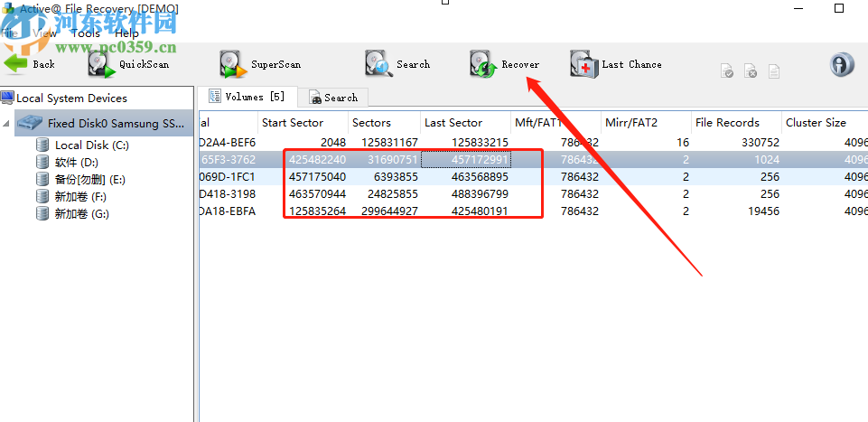Click the Recover toolbar button
Image resolution: width=868 pixels, height=422 pixels.
coord(504,64)
